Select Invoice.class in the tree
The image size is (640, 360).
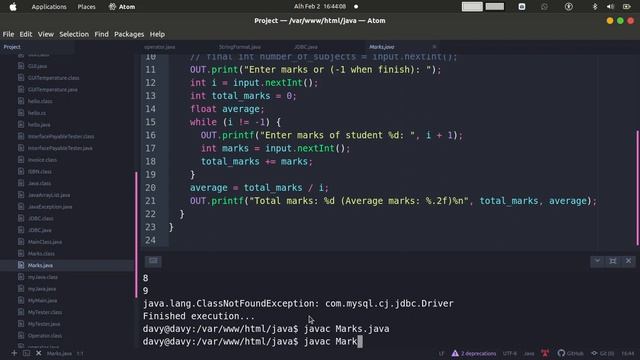[42, 160]
